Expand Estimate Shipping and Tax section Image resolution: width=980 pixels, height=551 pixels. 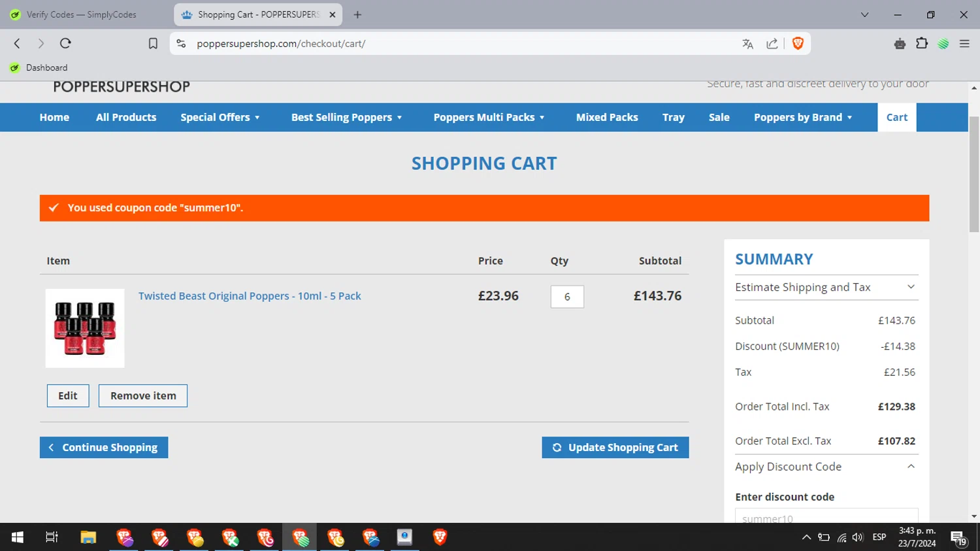point(826,288)
